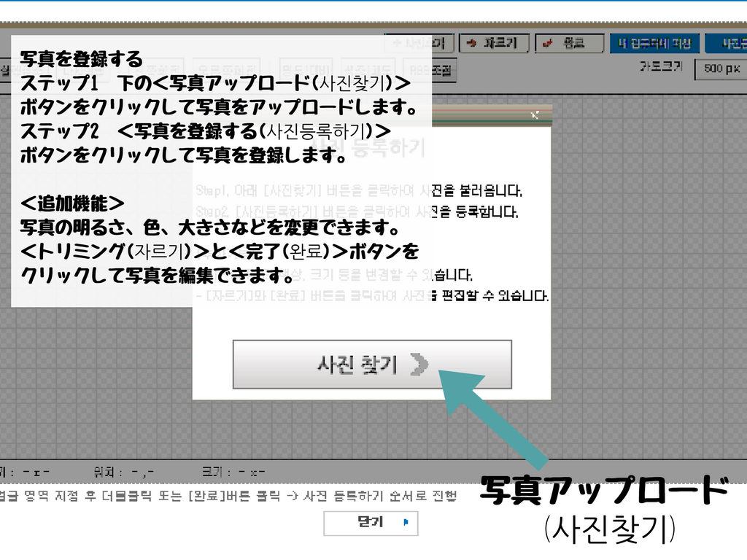Click the blue flag icon on 닫기
Screen dimensions: 747x560
406,522
